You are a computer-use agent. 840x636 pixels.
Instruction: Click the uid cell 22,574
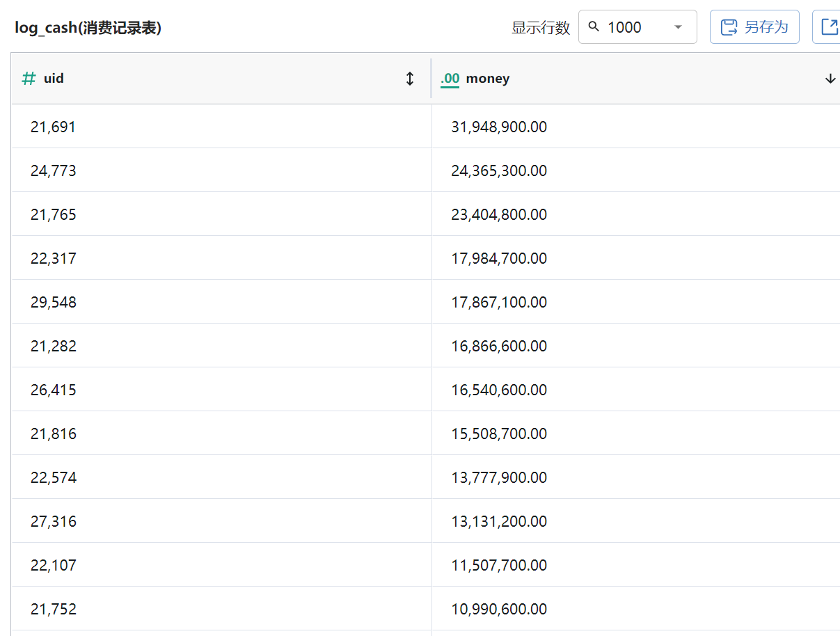[221, 477]
